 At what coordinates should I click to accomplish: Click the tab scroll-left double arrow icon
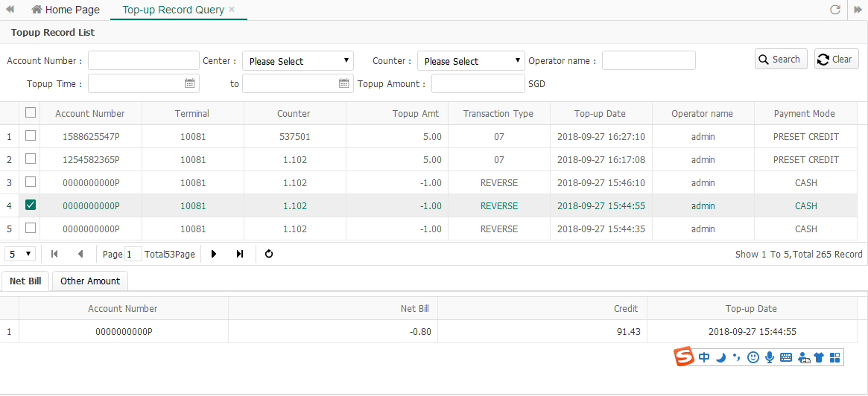tap(10, 10)
